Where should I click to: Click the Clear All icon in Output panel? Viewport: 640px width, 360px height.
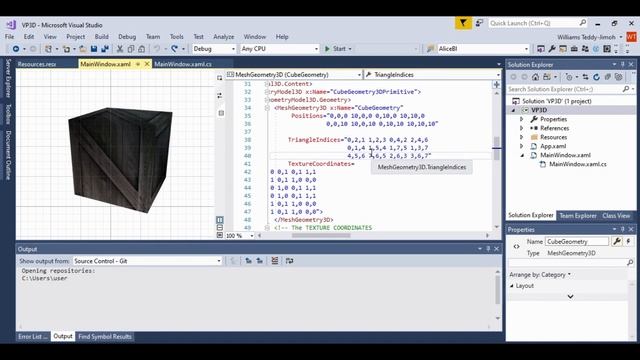tap(275, 261)
